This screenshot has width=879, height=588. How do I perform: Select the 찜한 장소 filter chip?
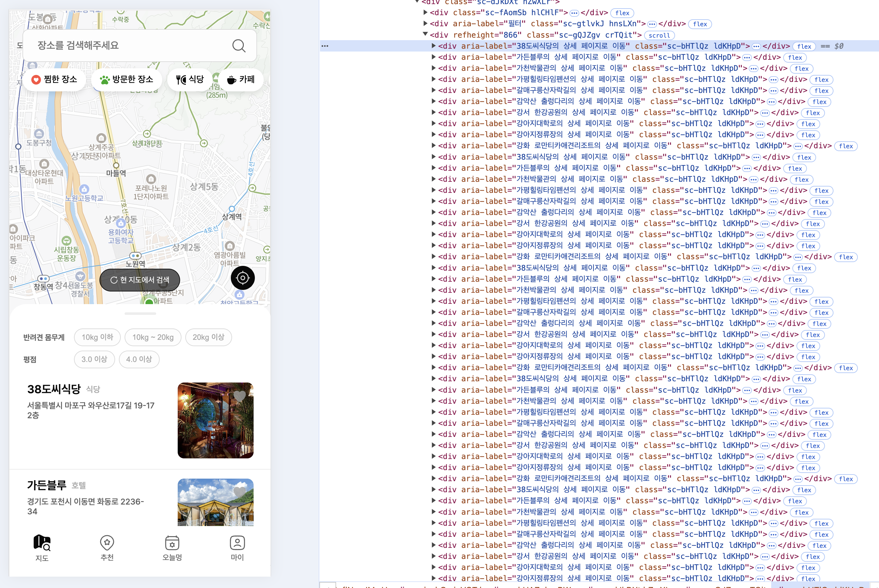pyautogui.click(x=54, y=79)
